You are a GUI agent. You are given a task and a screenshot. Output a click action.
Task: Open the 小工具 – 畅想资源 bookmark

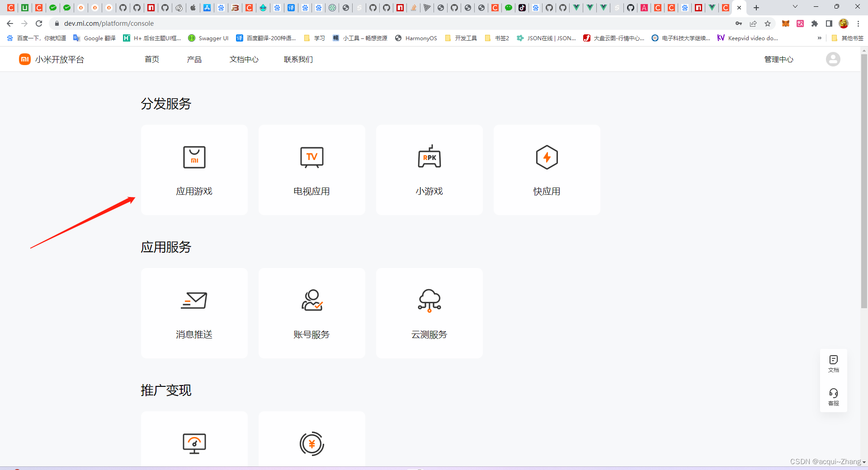[x=360, y=38]
